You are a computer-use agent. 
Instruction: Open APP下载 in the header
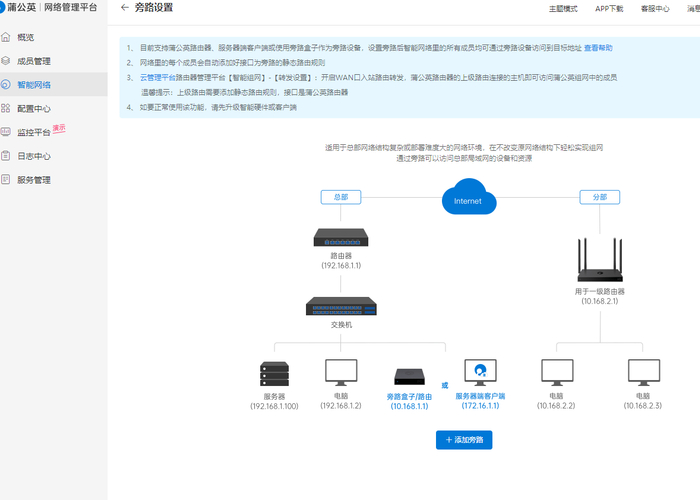click(609, 8)
